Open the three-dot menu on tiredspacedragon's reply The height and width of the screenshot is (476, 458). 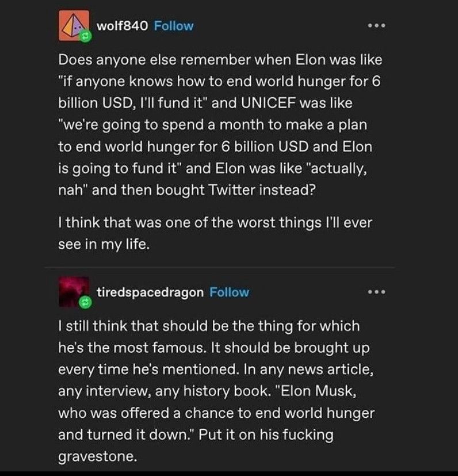377,292
